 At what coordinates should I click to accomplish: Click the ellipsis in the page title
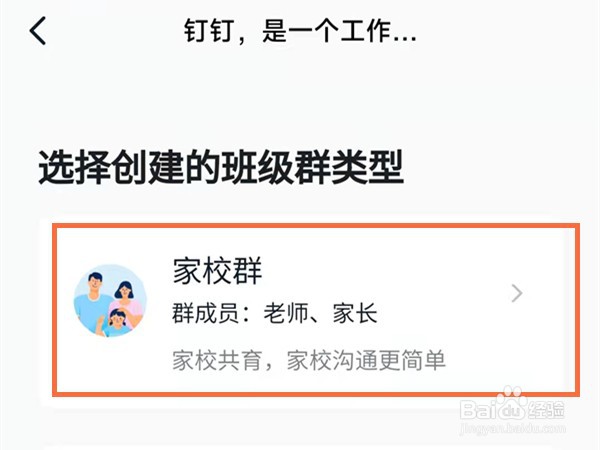click(x=405, y=38)
